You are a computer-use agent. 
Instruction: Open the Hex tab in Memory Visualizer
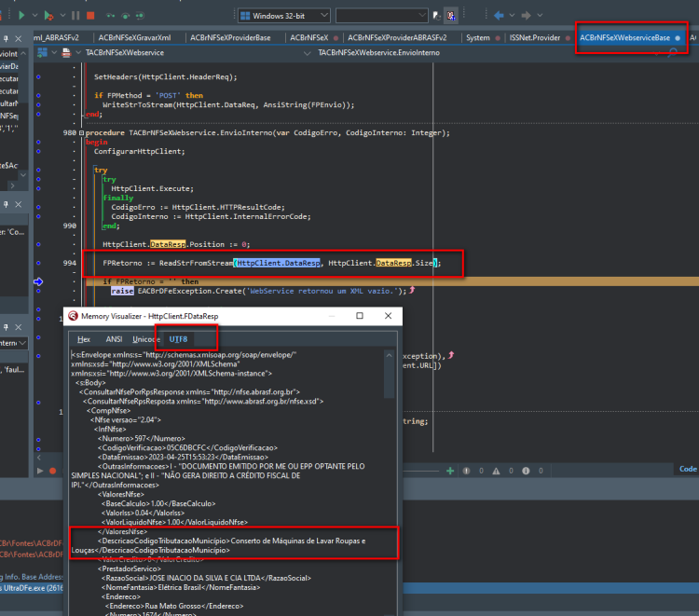(84, 339)
